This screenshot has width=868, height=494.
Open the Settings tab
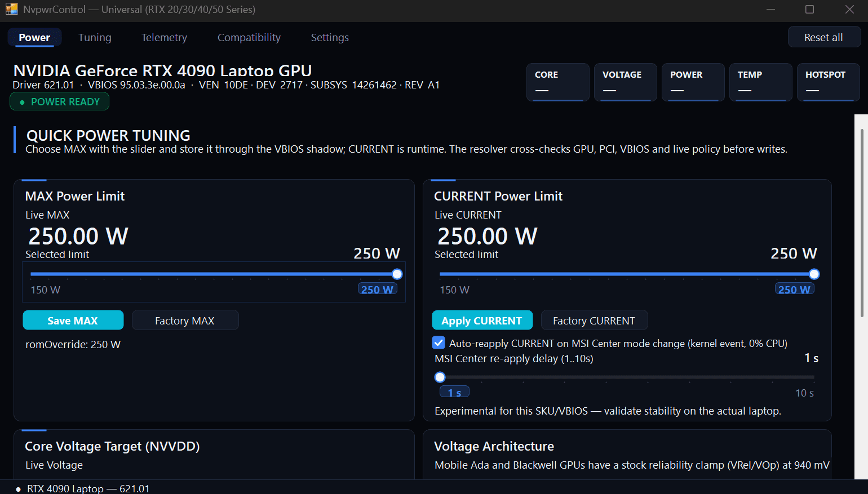(x=330, y=38)
